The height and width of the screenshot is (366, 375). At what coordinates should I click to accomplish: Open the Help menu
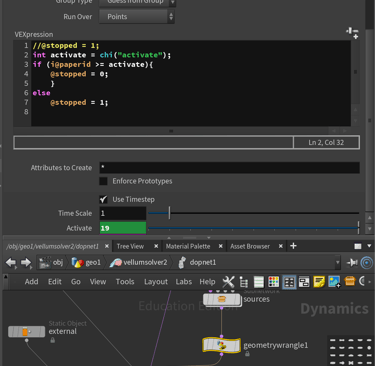(x=207, y=282)
